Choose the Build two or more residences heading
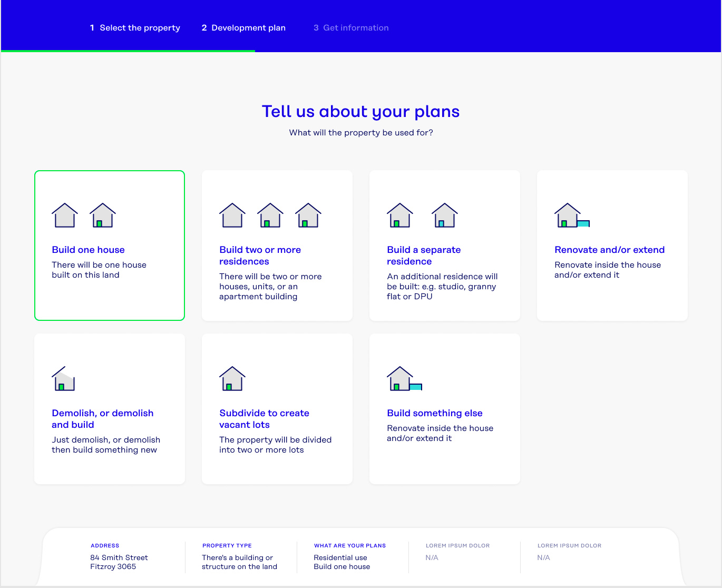Screen dimensions: 722x588 pos(260,256)
